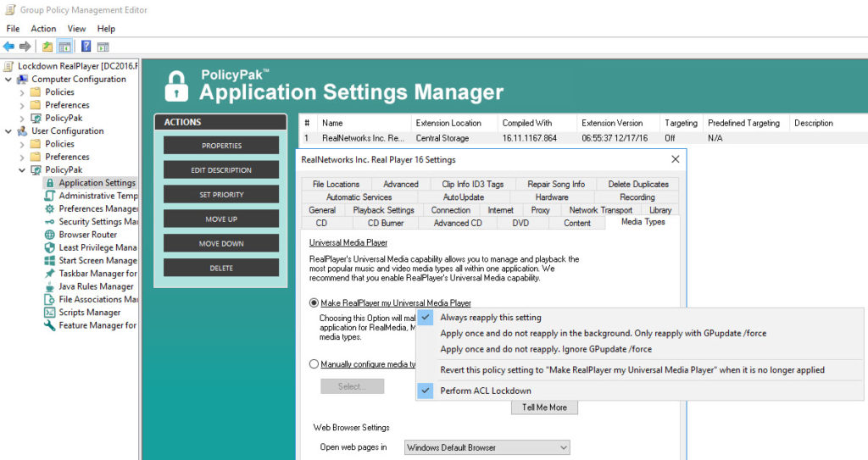
Task: Click the Start Screen Manager Windows icon
Action: (50, 260)
